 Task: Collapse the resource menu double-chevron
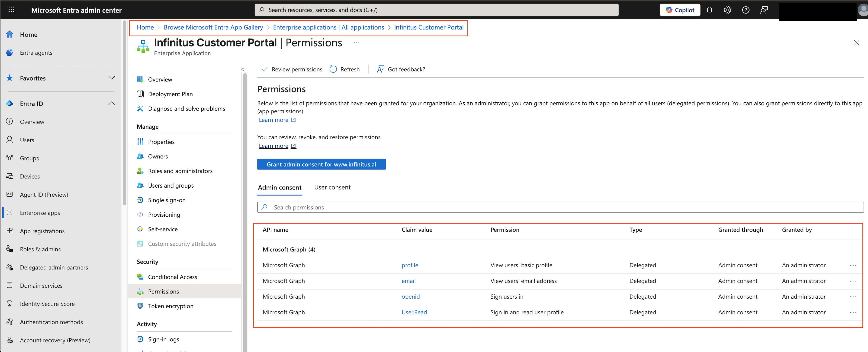[x=243, y=69]
